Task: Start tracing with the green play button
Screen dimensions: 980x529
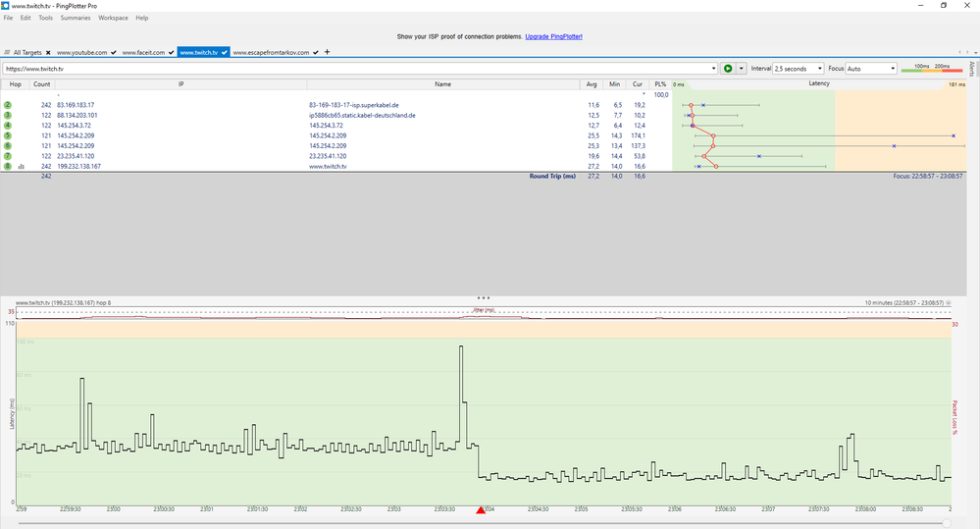Action: point(728,68)
